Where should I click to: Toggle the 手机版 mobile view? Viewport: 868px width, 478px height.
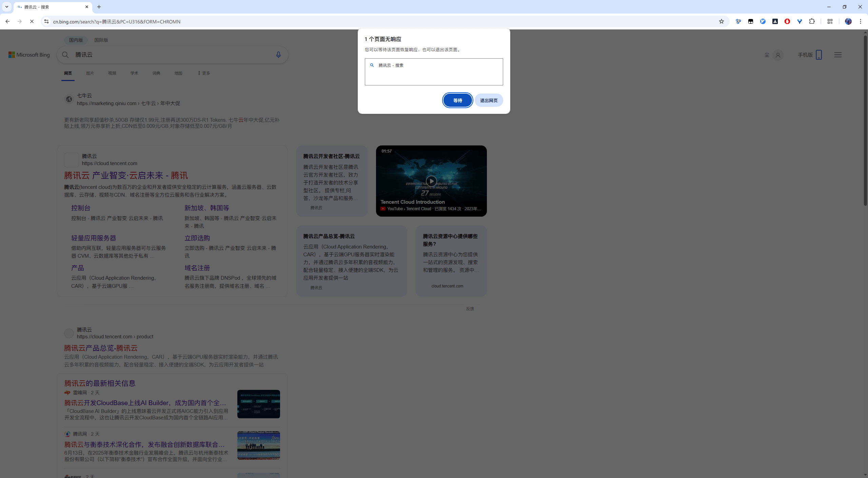point(809,55)
